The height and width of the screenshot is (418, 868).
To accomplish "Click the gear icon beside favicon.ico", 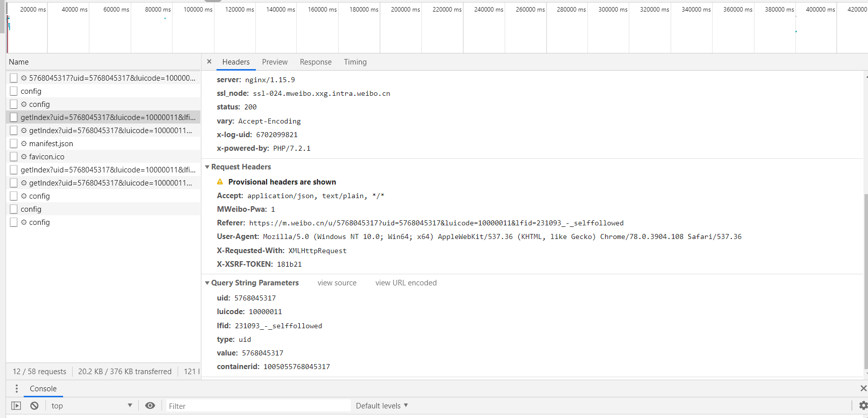I will point(24,157).
